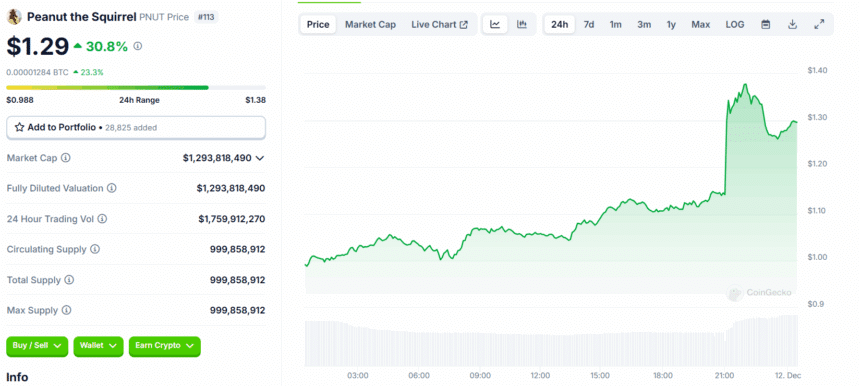Select the 24h time range
This screenshot has width=860, height=386.
coord(559,24)
